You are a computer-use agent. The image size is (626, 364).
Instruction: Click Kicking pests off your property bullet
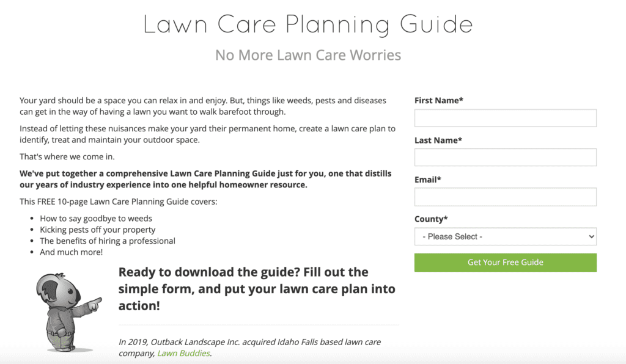coord(97,230)
